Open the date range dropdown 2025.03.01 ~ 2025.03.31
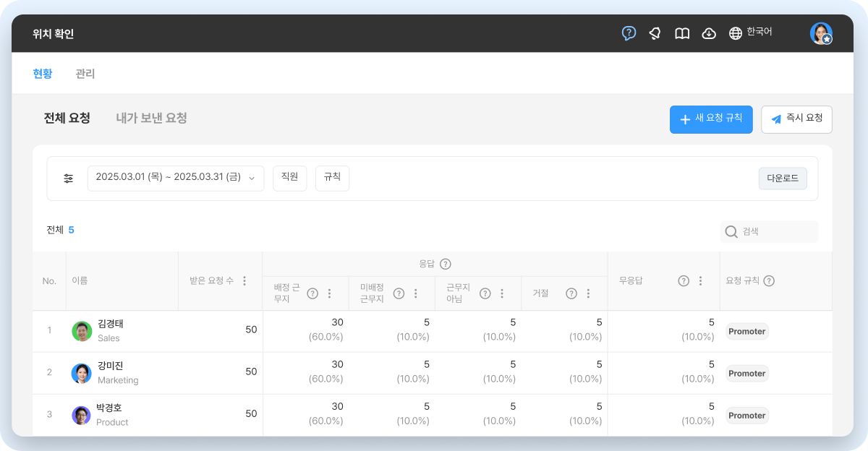868x451 pixels. coord(176,178)
